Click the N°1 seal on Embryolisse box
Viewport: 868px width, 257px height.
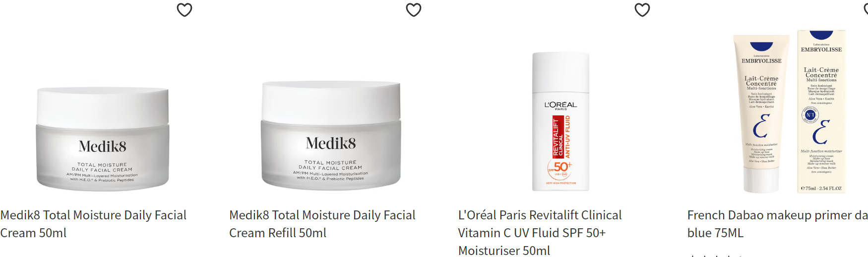point(810,115)
